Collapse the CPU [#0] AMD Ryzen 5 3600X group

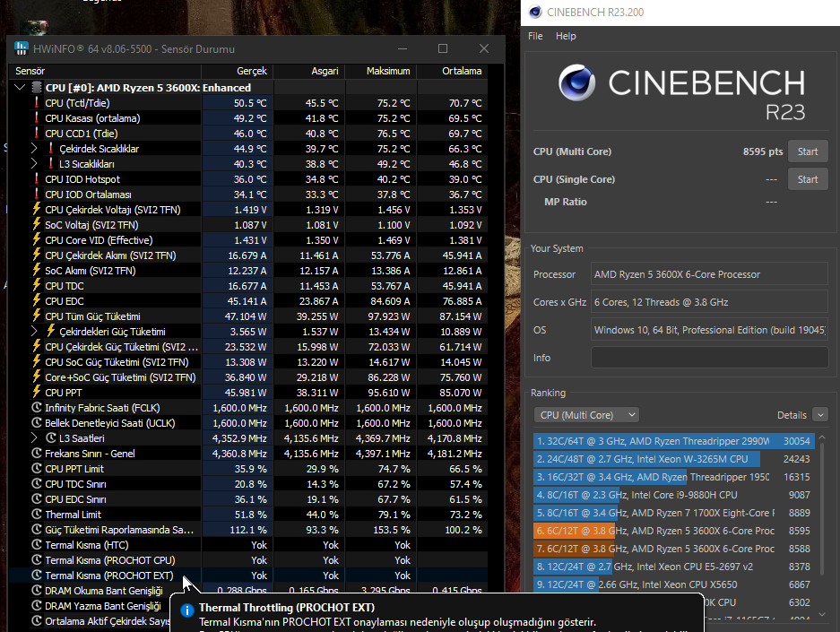[x=20, y=87]
